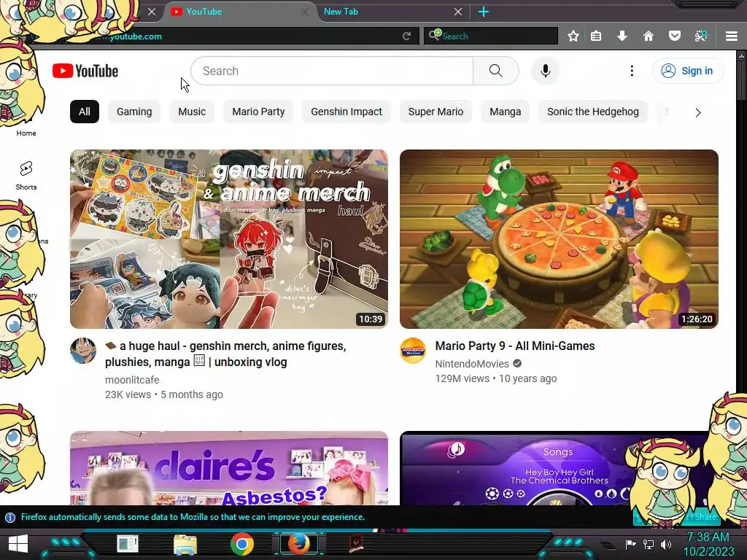Click the address bar URL youtube.com

tap(135, 36)
